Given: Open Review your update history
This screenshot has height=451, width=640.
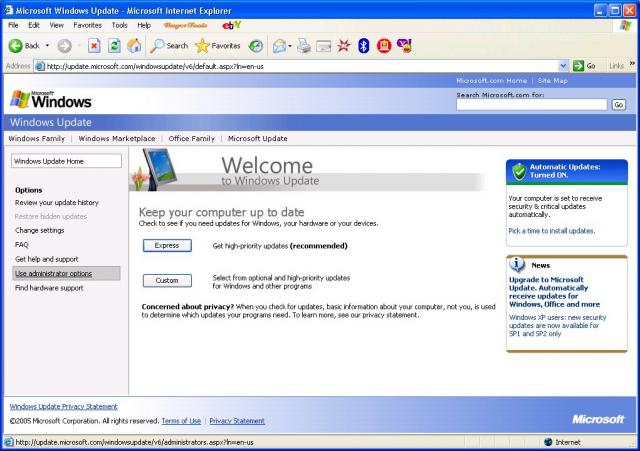Looking at the screenshot, I should point(57,203).
